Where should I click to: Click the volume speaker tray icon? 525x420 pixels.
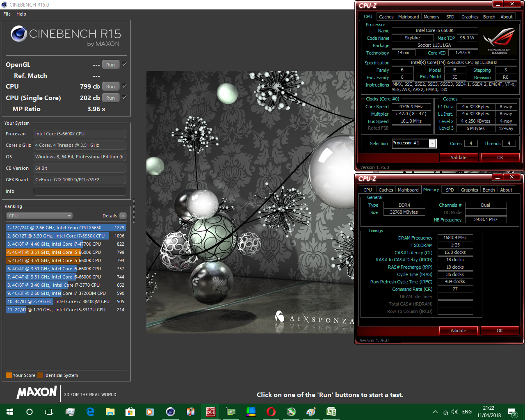(454, 411)
